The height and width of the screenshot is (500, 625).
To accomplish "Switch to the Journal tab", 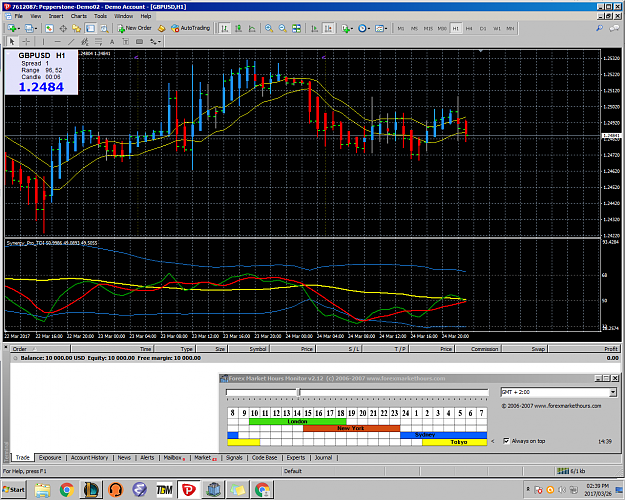I will 323,458.
